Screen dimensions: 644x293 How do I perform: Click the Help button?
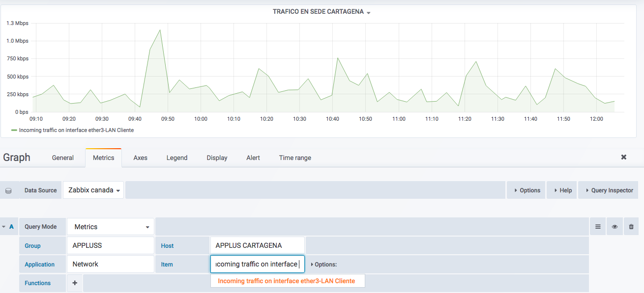[x=561, y=190]
